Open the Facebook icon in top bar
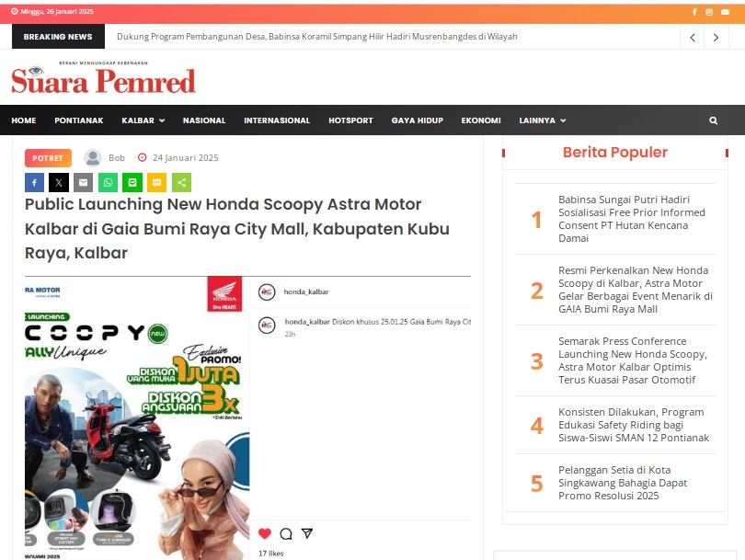The height and width of the screenshot is (560, 745). click(694, 12)
